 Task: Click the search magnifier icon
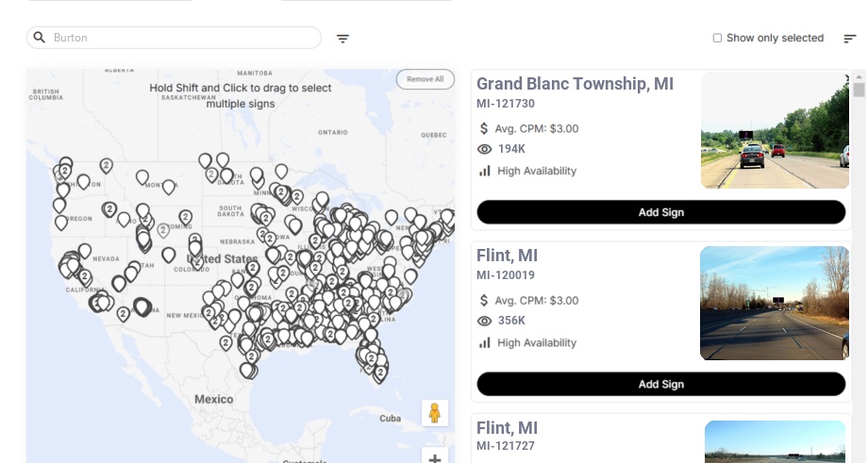(40, 38)
